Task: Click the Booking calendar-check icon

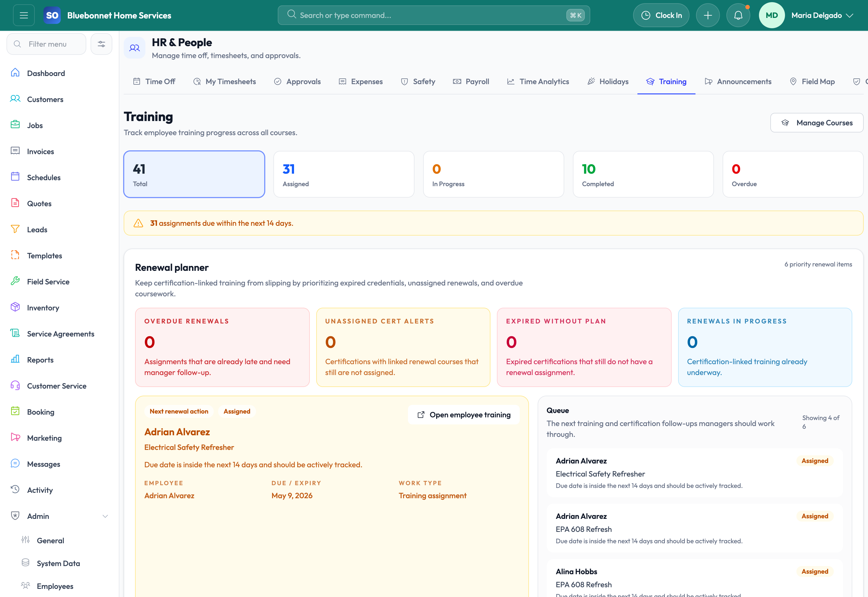Action: click(15, 411)
